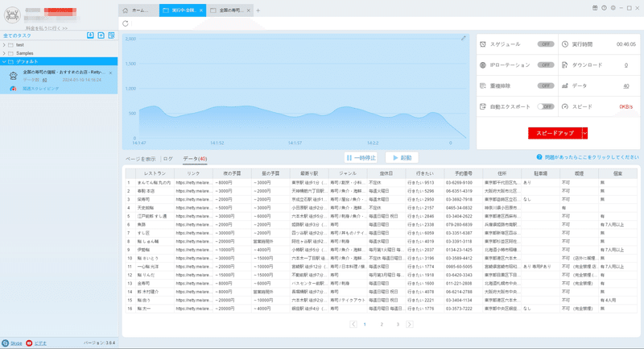
Task: Click the 一時停止 pause button
Action: point(361,158)
